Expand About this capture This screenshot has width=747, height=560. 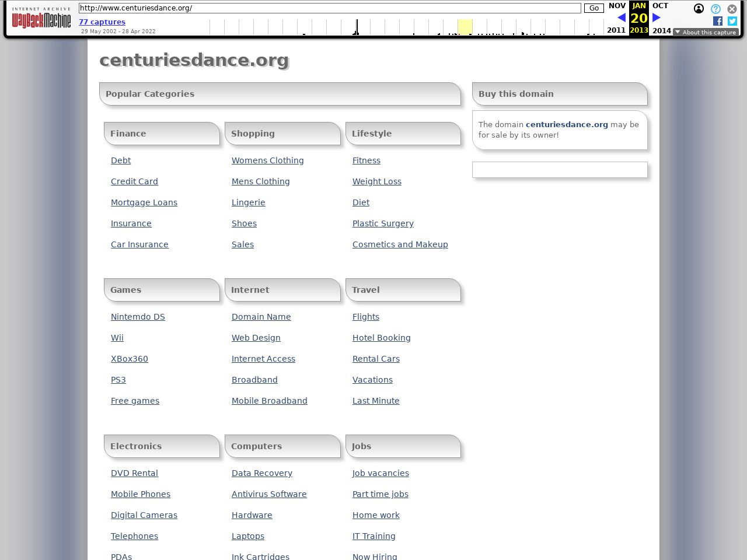click(706, 32)
